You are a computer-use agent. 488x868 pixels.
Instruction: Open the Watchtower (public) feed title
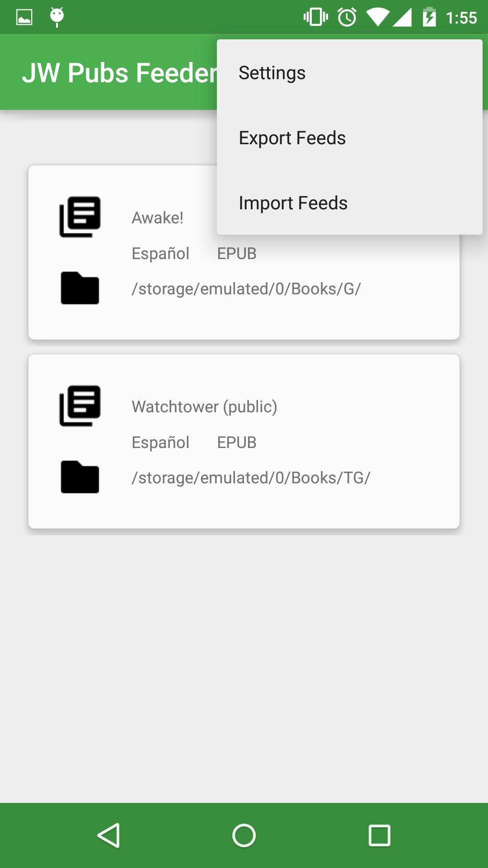pos(204,407)
